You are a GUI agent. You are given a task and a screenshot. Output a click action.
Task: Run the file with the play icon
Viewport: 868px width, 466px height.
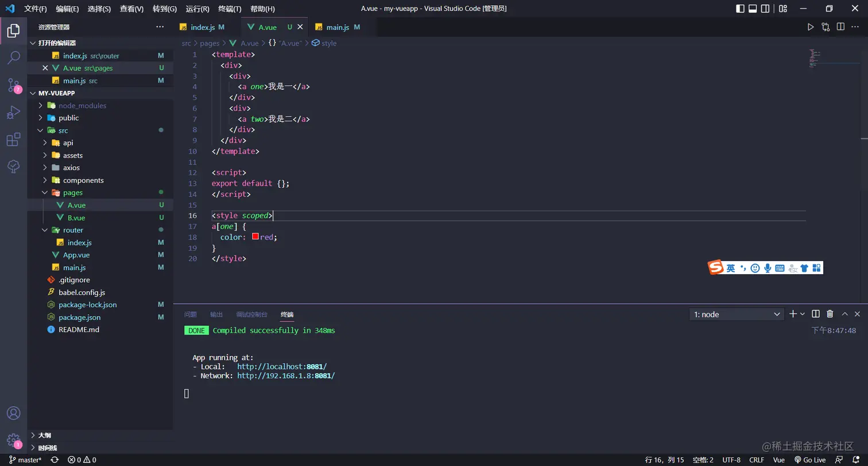pos(811,27)
